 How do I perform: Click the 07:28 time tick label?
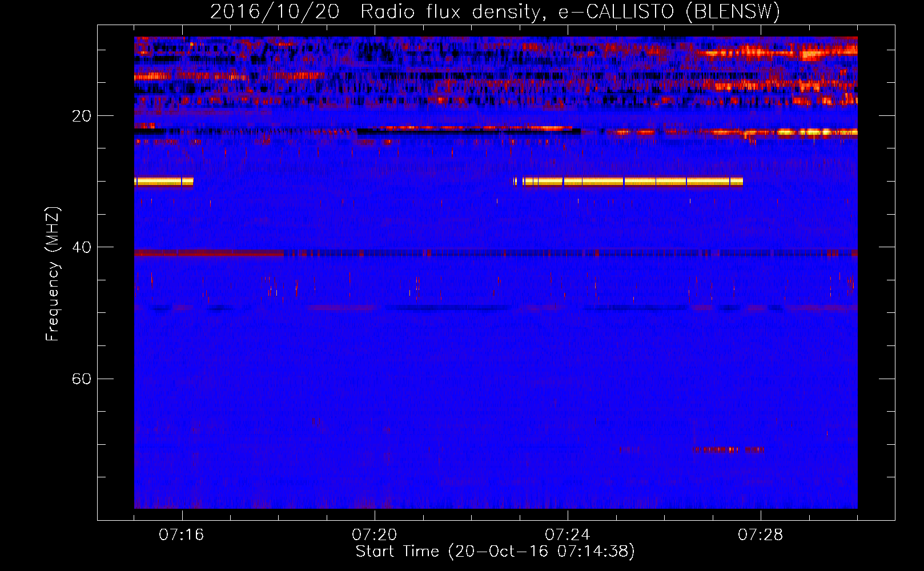coord(761,535)
